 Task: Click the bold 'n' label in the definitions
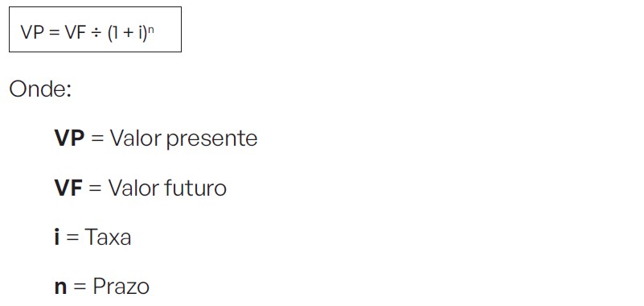coord(60,287)
